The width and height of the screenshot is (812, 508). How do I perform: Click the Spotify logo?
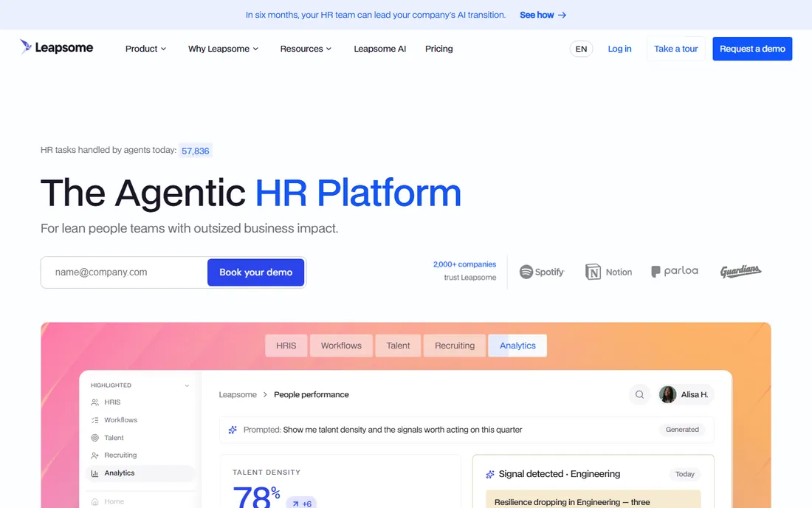click(542, 272)
